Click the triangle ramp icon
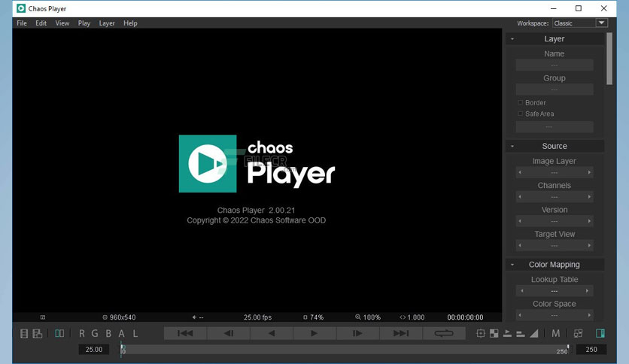This screenshot has width=629, height=364. (x=534, y=333)
